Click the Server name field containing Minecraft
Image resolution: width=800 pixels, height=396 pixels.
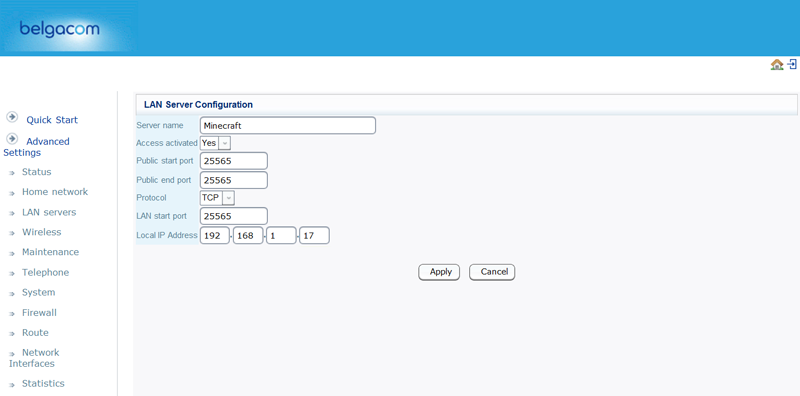pos(288,126)
